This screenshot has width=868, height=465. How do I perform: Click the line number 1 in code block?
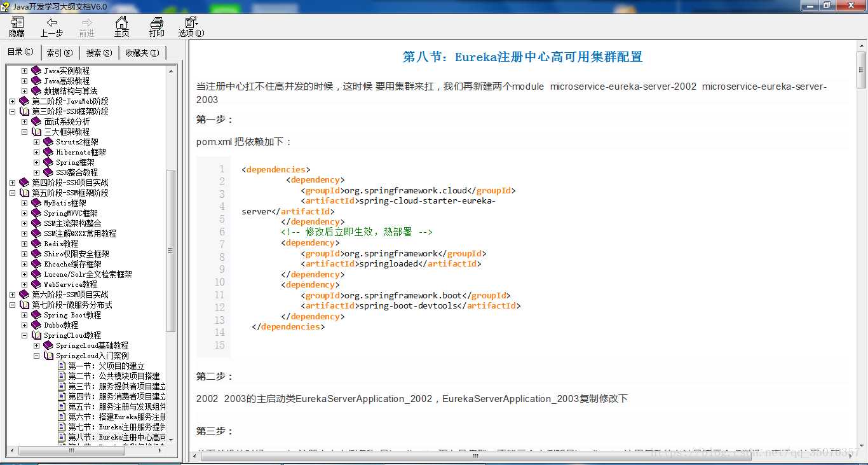(222, 169)
